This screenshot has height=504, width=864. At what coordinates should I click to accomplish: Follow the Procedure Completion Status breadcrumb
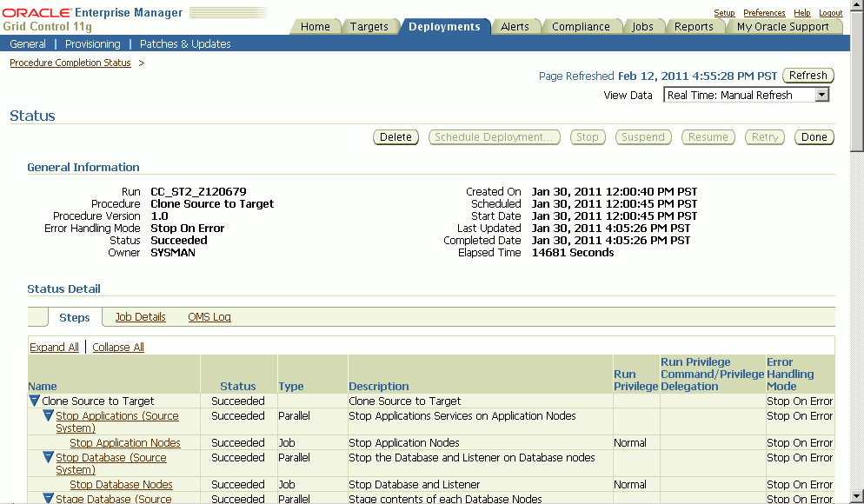(x=70, y=63)
